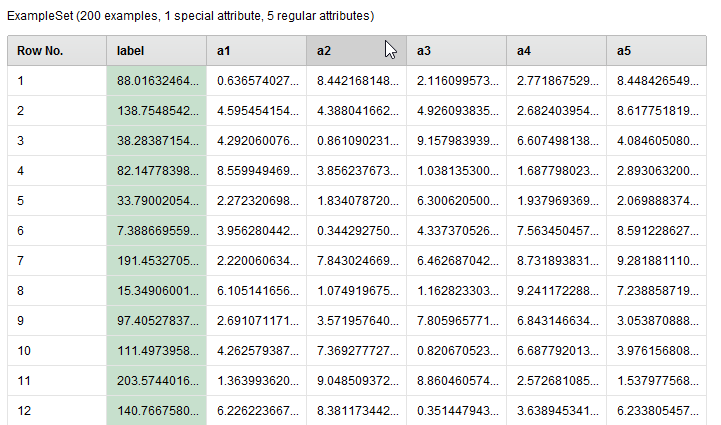721x425 pixels.
Task: Click a4 value 1.687798023...
Action: coord(556,171)
